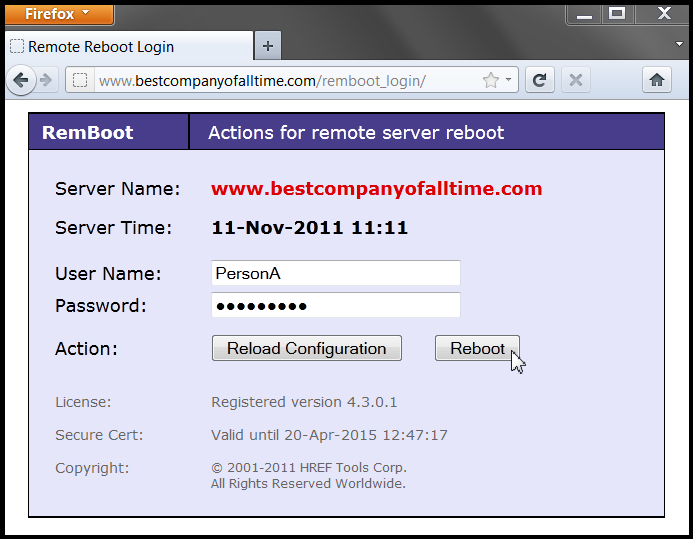Screen dimensions: 693x539
Task: Minimize the Firefox window
Action: tap(584, 14)
